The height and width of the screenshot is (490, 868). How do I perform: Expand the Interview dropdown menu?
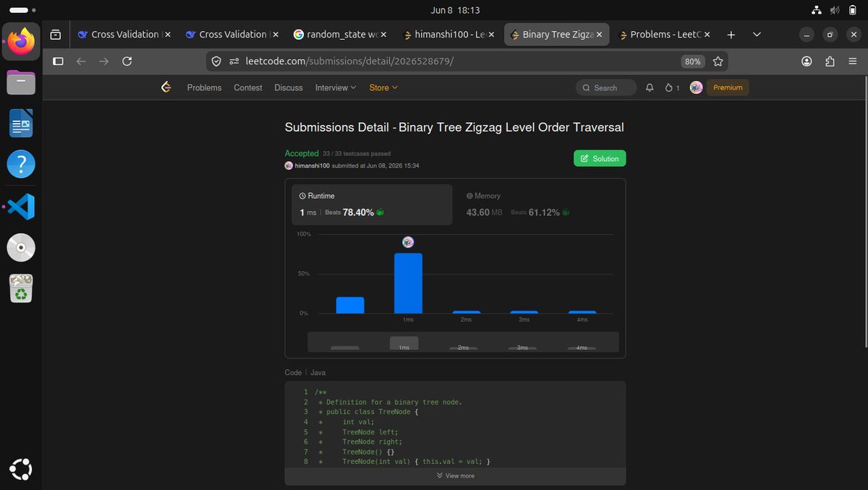coord(336,87)
